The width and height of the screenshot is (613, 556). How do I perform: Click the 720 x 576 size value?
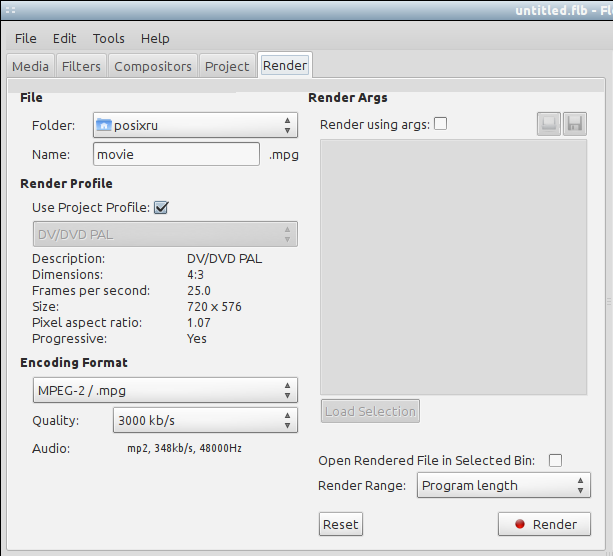coord(214,307)
